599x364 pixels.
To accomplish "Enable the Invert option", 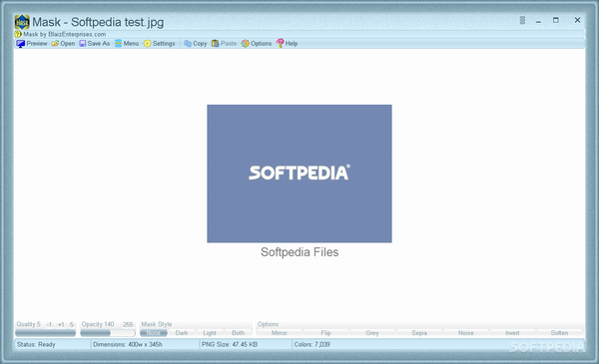I will click(x=512, y=333).
